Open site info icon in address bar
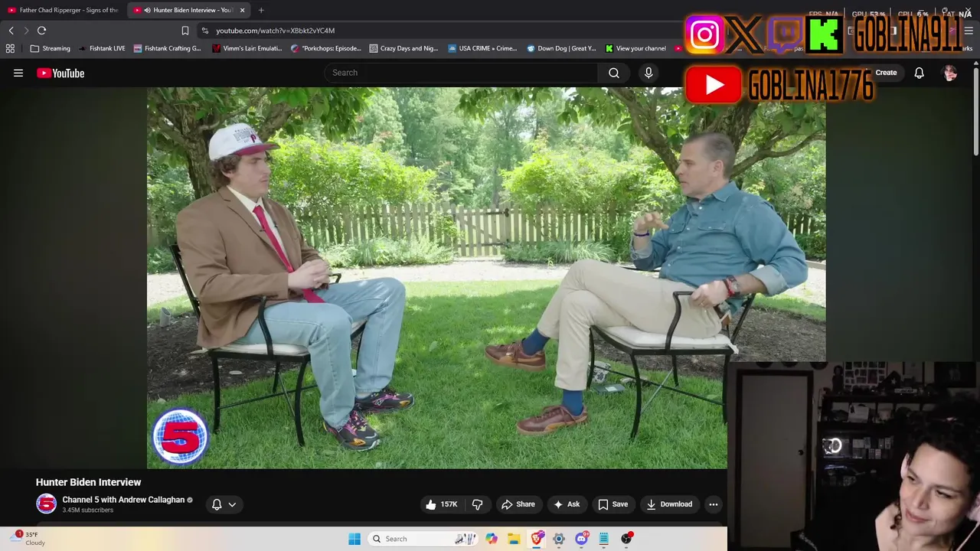The height and width of the screenshot is (551, 980). tap(204, 31)
